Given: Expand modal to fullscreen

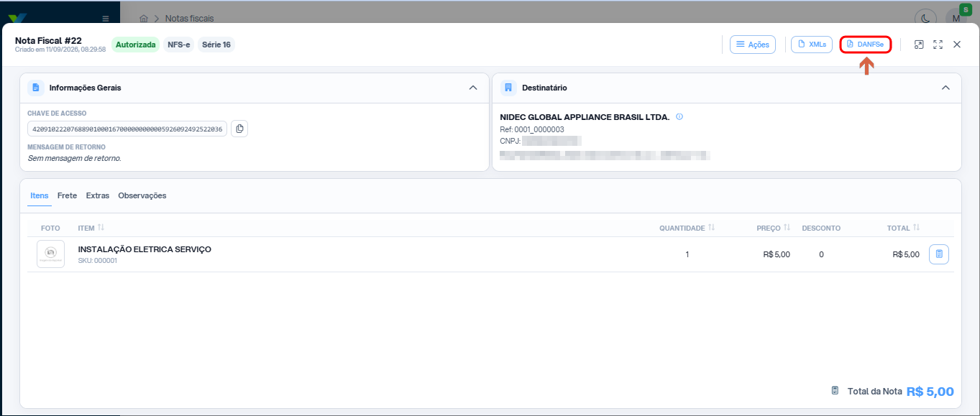Looking at the screenshot, I should pyautogui.click(x=938, y=45).
